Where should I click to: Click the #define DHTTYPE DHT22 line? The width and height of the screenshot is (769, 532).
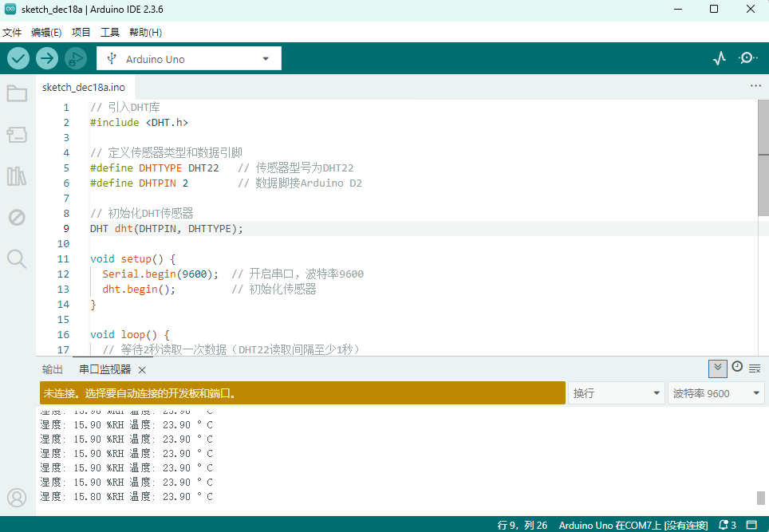(x=222, y=167)
